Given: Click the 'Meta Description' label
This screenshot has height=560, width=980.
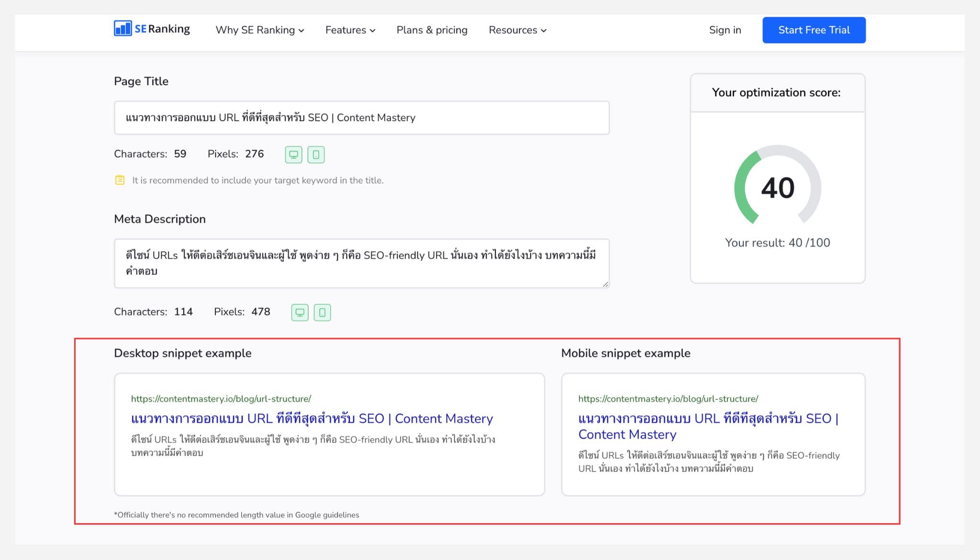Looking at the screenshot, I should coord(160,219).
